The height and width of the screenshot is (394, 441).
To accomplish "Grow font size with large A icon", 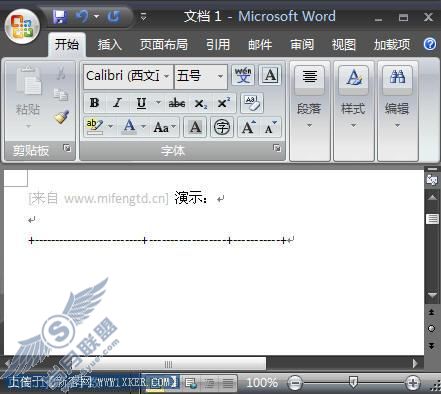I will (249, 127).
